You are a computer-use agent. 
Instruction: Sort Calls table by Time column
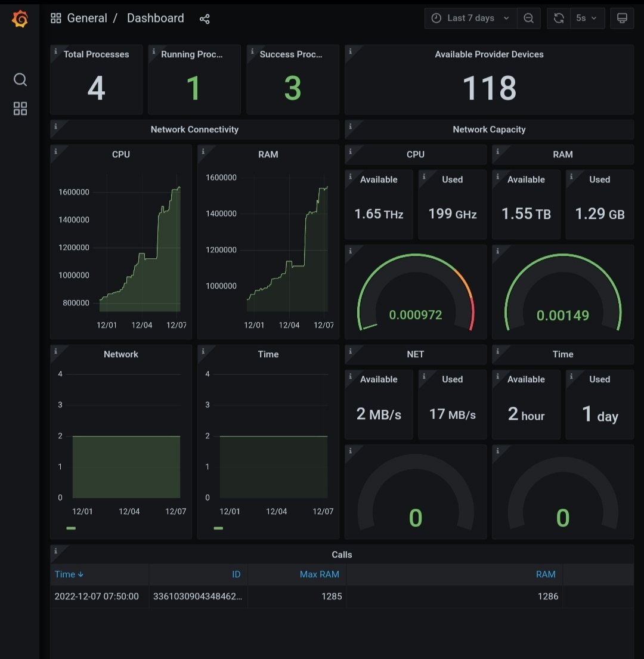[69, 574]
